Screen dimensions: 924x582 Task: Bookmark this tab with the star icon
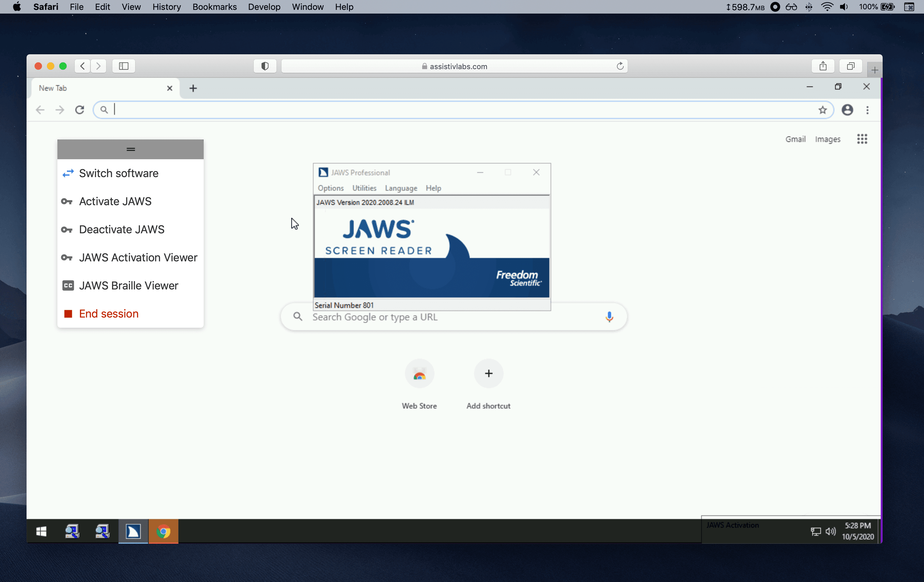[822, 110]
